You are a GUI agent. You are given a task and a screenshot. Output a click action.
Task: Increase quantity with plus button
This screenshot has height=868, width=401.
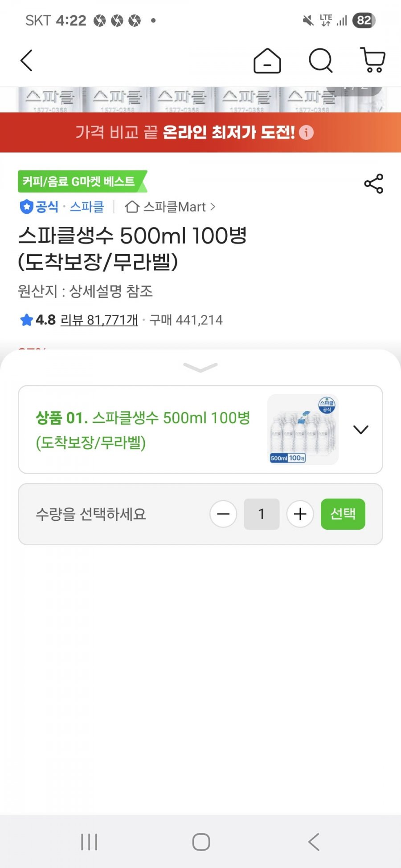pyautogui.click(x=300, y=514)
